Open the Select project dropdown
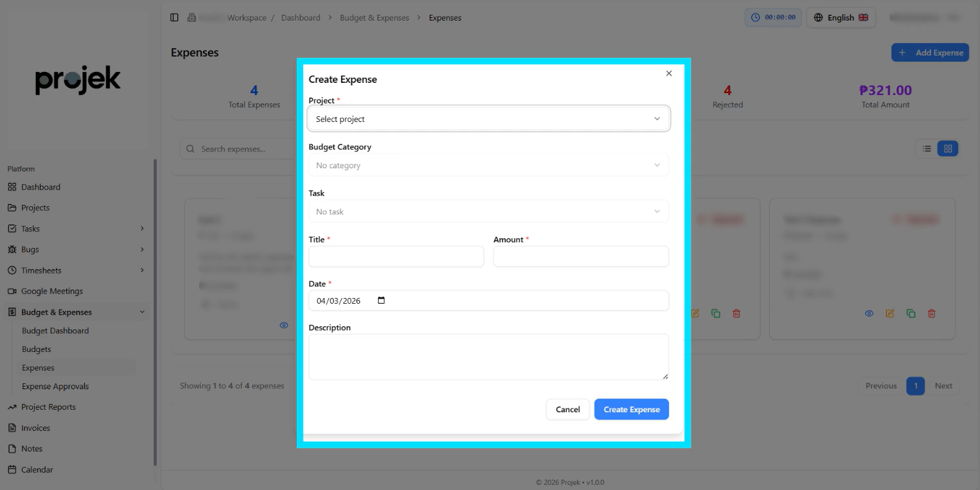Screen dimensions: 980x490 click(488, 119)
